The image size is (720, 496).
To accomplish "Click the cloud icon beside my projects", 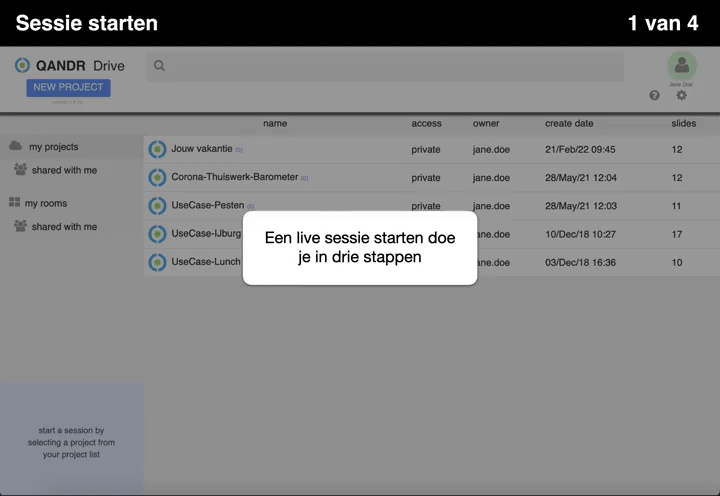I will (x=16, y=146).
